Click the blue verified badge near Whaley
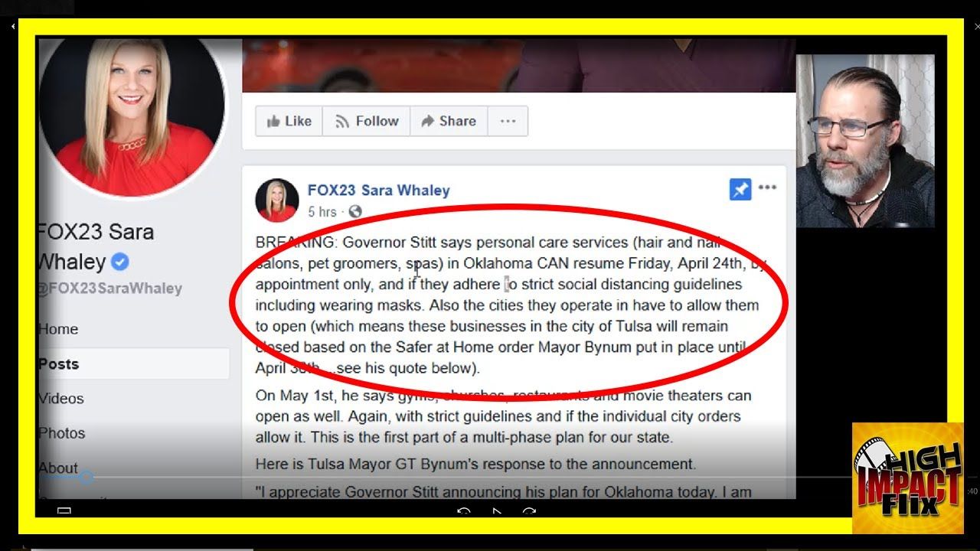980x551 pixels. pyautogui.click(x=120, y=262)
